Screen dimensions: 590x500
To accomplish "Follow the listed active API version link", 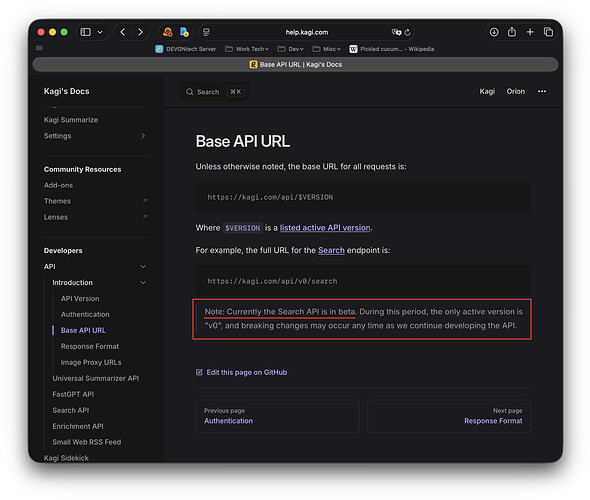I will pyautogui.click(x=325, y=228).
